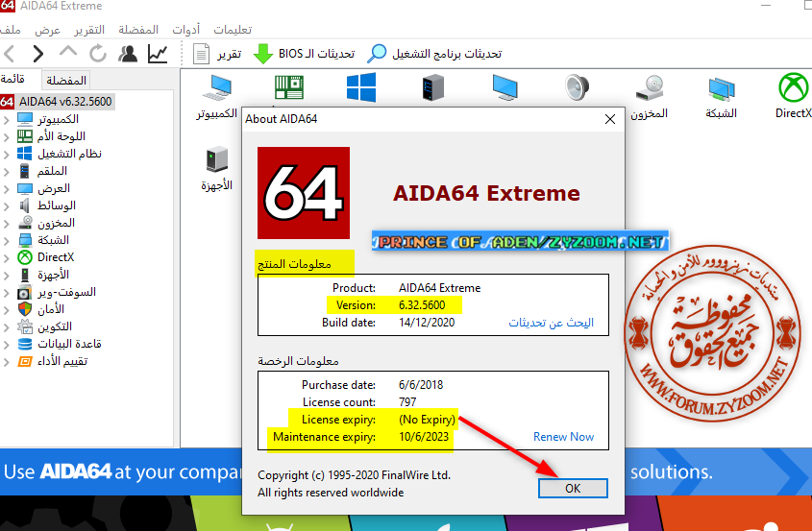The image size is (812, 531).
Task: Open the عرض (View) menu
Action: coord(48,30)
